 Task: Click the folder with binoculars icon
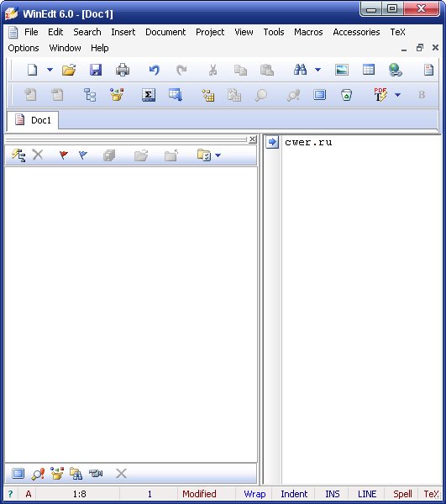(76, 474)
